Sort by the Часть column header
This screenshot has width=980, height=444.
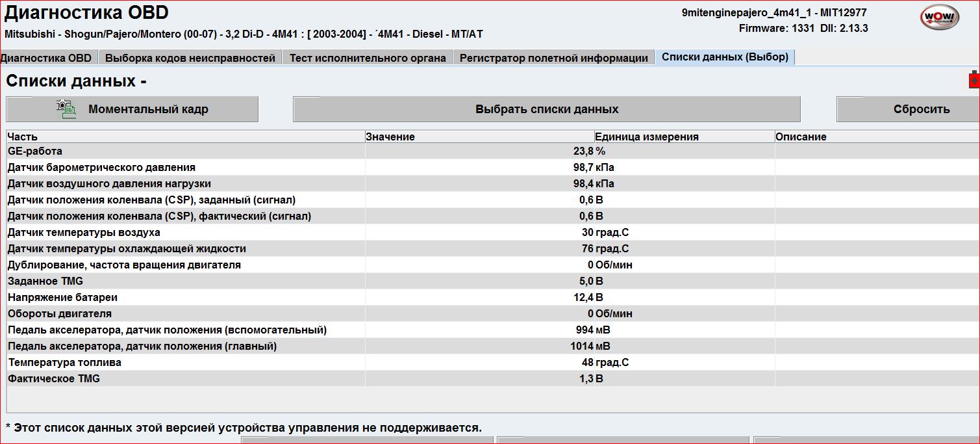point(23,137)
